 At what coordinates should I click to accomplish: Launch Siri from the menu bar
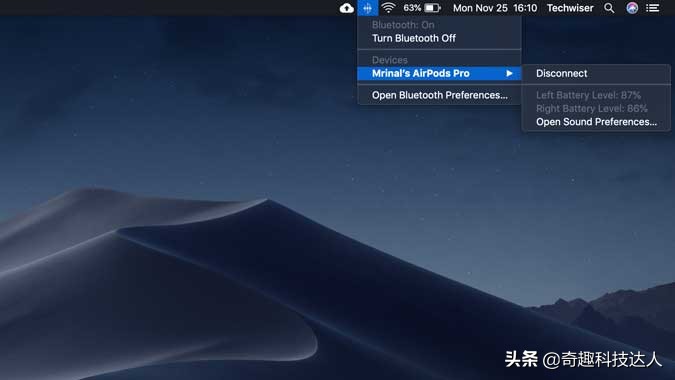coord(632,8)
